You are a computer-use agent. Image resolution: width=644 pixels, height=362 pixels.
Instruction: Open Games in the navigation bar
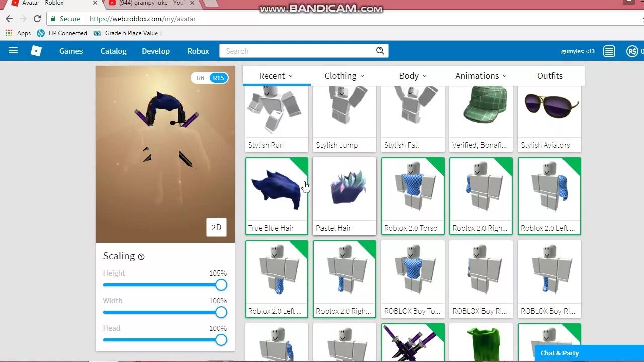(71, 51)
